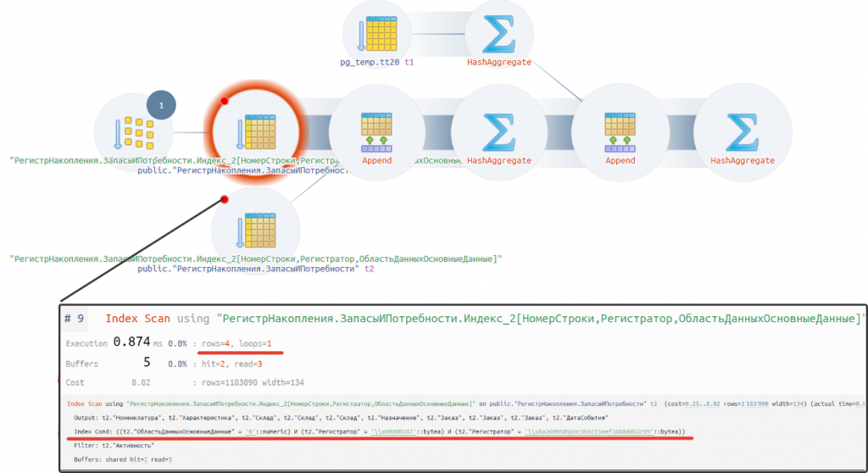Viewport: 868px width, 473px height.
Task: Click the Execution time value 0.874
Action: coord(131,342)
